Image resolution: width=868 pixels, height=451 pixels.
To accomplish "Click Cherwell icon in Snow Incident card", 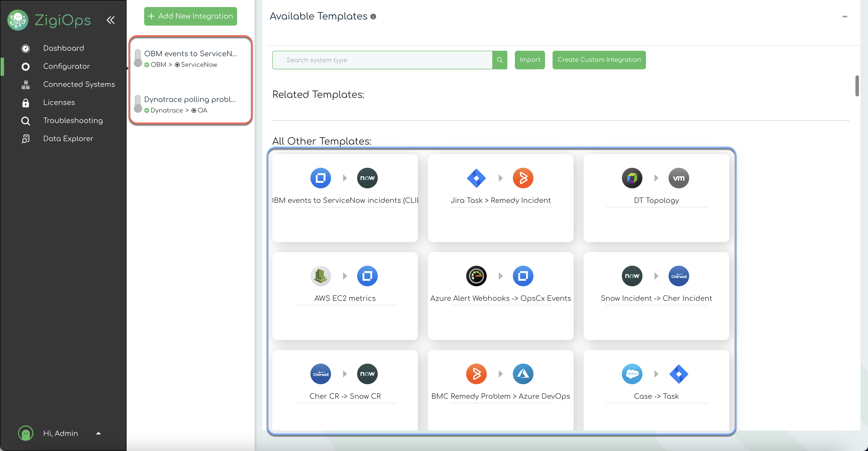I will point(679,276).
